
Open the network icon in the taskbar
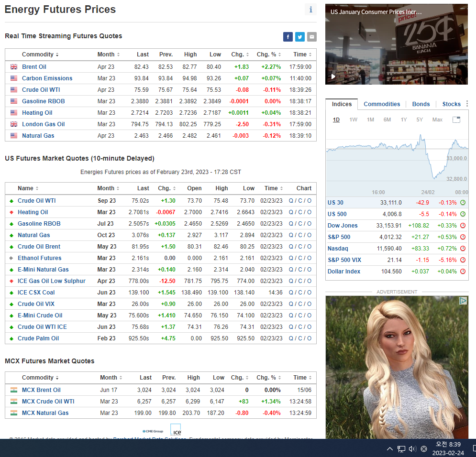[401, 449]
